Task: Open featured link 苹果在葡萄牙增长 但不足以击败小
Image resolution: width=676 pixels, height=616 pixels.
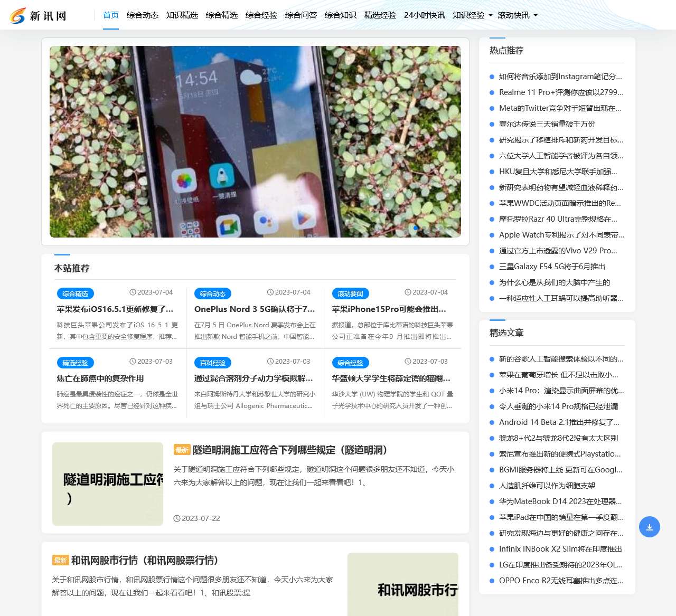Action: (x=559, y=375)
